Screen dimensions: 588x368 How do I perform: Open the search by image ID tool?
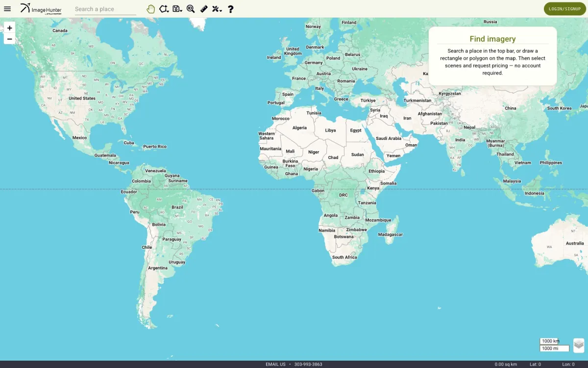coord(191,9)
